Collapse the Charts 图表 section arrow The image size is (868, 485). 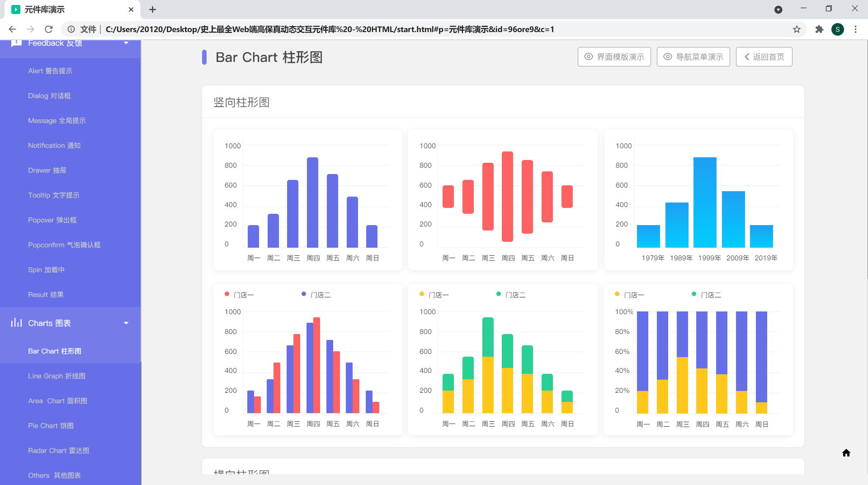tap(126, 323)
